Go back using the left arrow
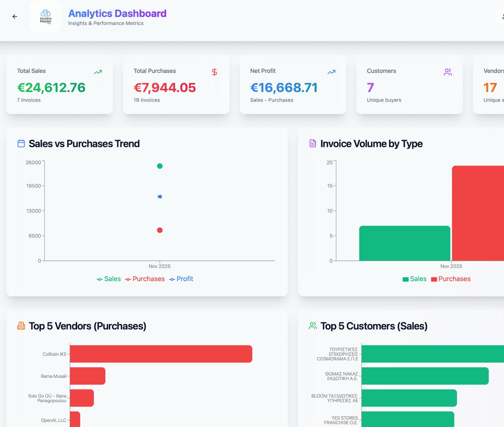The height and width of the screenshot is (427, 504). point(15,17)
